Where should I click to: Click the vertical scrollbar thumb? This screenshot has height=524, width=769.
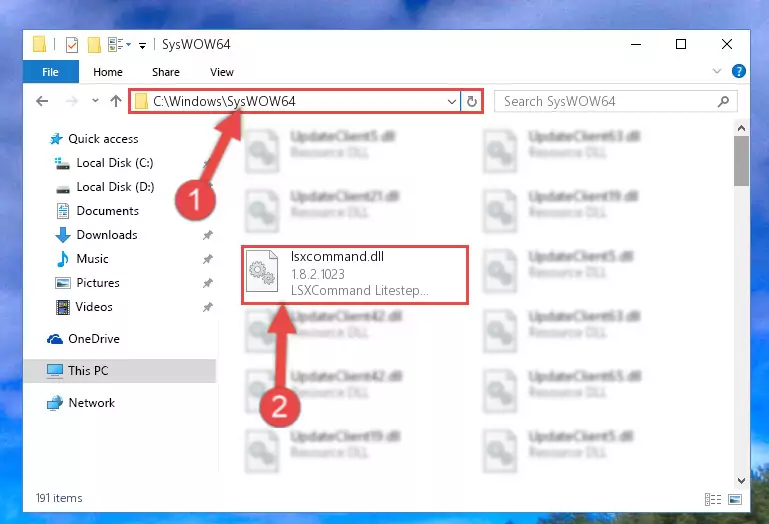741,161
